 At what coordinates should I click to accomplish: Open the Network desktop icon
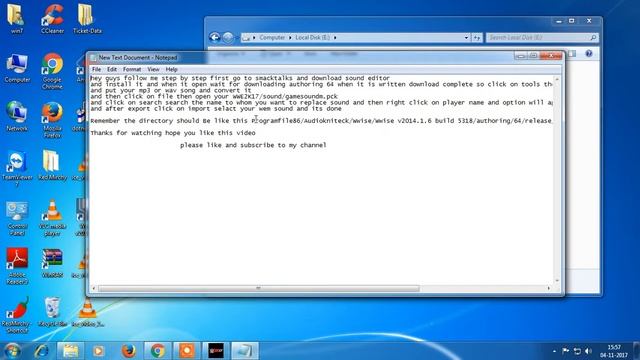tap(17, 117)
